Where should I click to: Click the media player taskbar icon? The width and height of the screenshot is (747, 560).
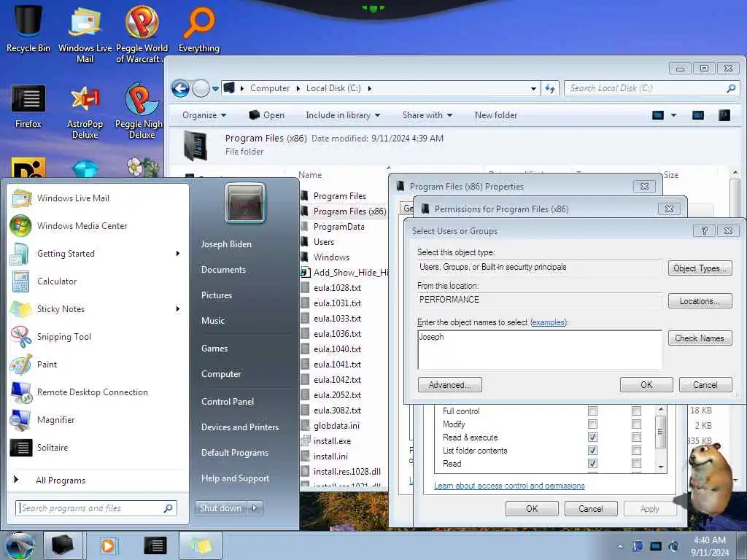tap(109, 545)
